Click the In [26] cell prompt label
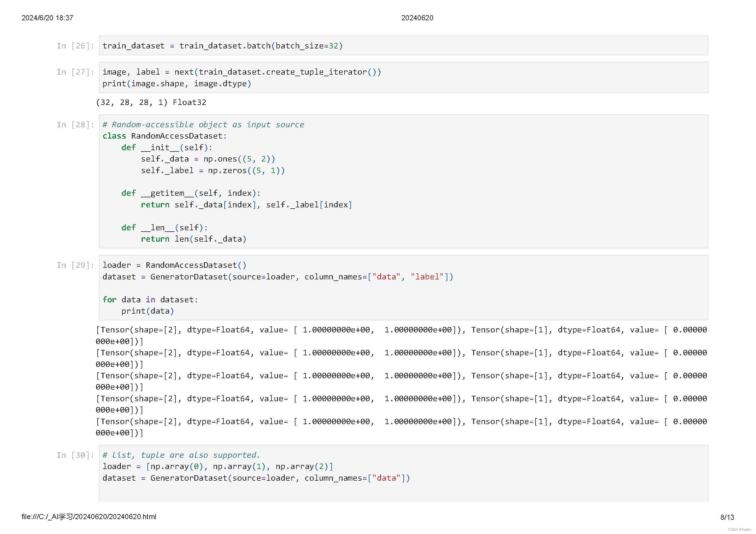 click(75, 46)
